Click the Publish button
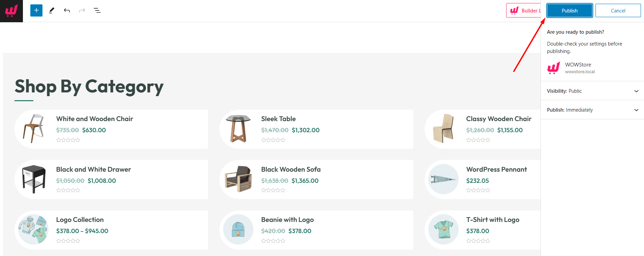The image size is (644, 256). (x=569, y=10)
